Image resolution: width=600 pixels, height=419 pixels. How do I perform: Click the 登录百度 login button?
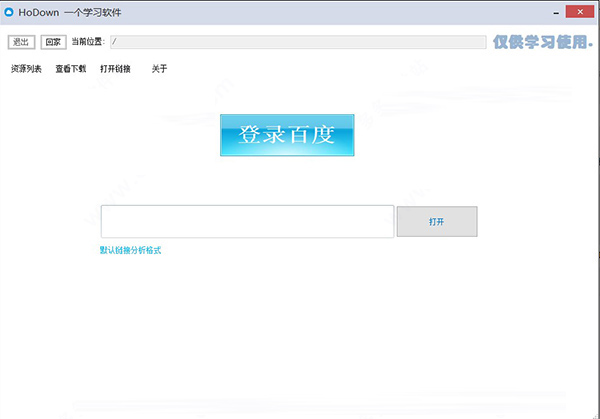point(287,135)
